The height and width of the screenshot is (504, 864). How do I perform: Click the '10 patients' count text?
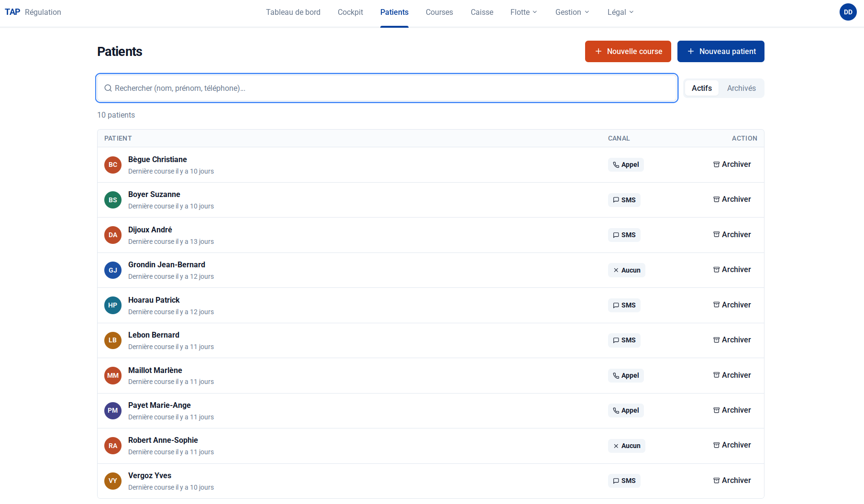click(116, 115)
